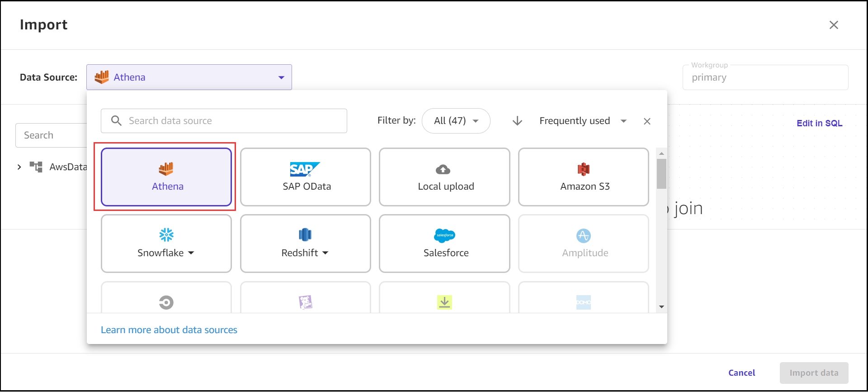Click the Cancel button
The width and height of the screenshot is (868, 392).
coord(741,373)
